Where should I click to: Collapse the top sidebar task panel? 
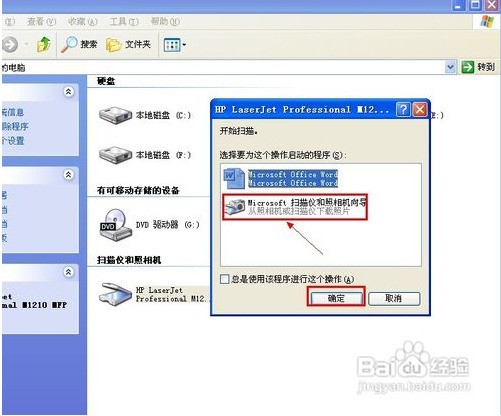(x=68, y=91)
